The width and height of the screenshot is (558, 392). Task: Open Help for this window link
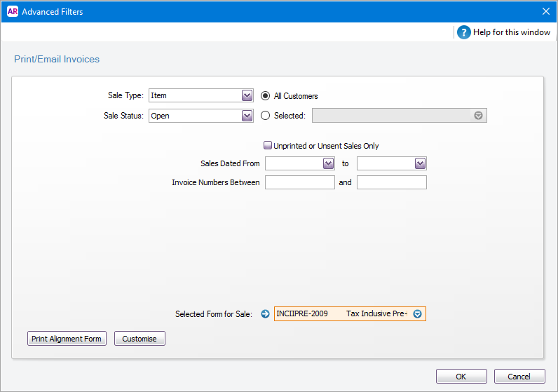pyautogui.click(x=512, y=32)
